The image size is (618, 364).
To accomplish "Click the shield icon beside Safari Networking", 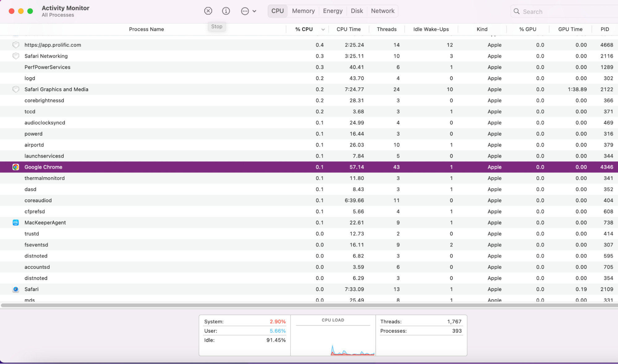I will pyautogui.click(x=16, y=56).
